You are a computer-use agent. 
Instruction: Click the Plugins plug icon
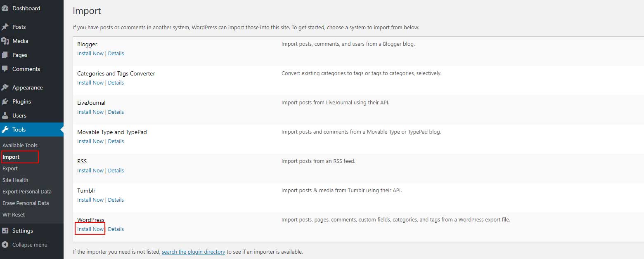click(5, 101)
